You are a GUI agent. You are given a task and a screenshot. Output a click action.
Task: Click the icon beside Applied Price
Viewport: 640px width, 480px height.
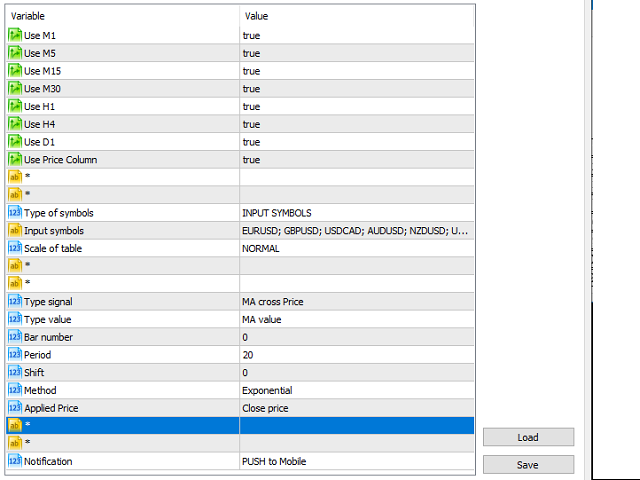pos(15,408)
